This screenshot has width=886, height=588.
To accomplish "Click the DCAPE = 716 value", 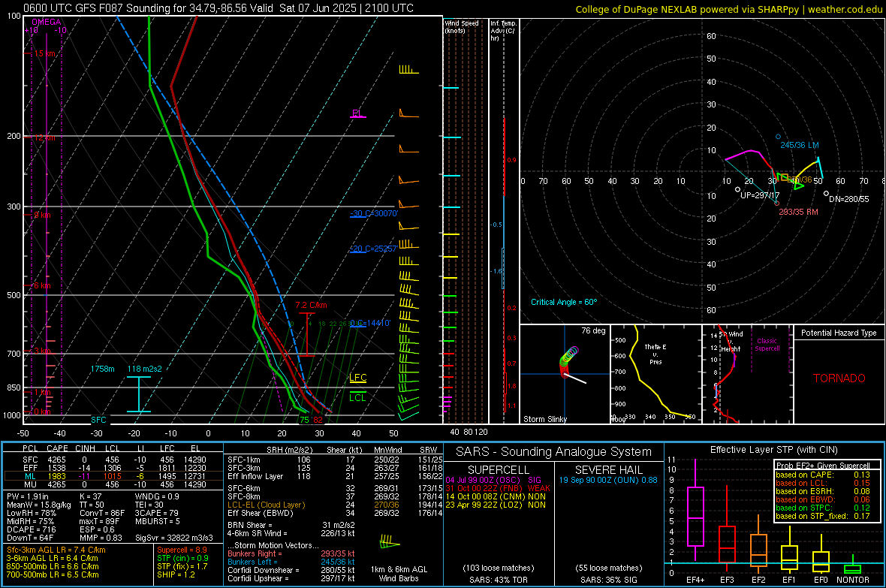I will (31, 529).
